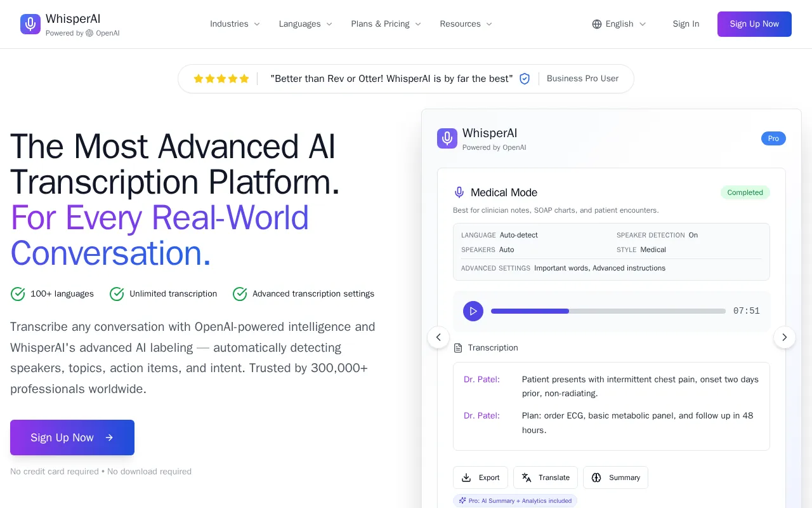The image size is (812, 508).
Task: Expand the Resources chevron arrow
Action: point(489,24)
